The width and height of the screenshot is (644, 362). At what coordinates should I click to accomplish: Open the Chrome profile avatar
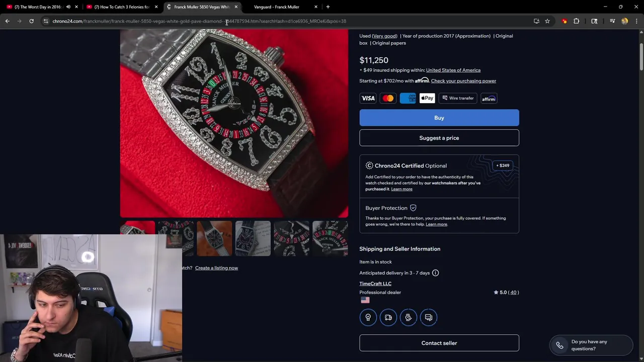[624, 21]
